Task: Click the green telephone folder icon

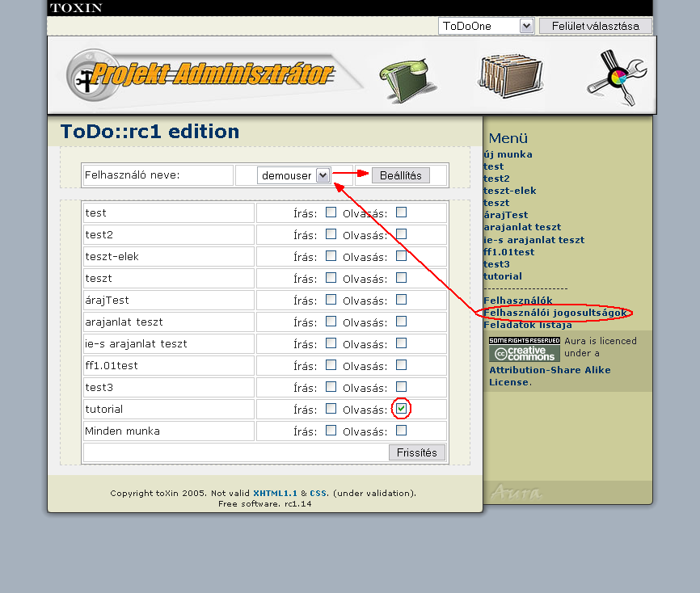Action: coord(408,78)
